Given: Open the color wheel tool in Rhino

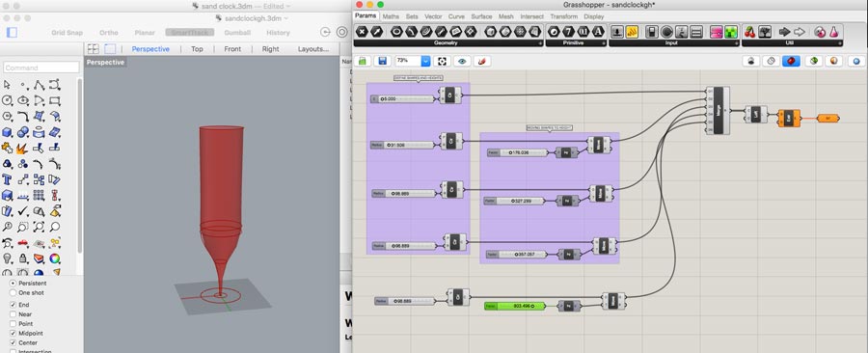Looking at the screenshot, I should (54, 258).
